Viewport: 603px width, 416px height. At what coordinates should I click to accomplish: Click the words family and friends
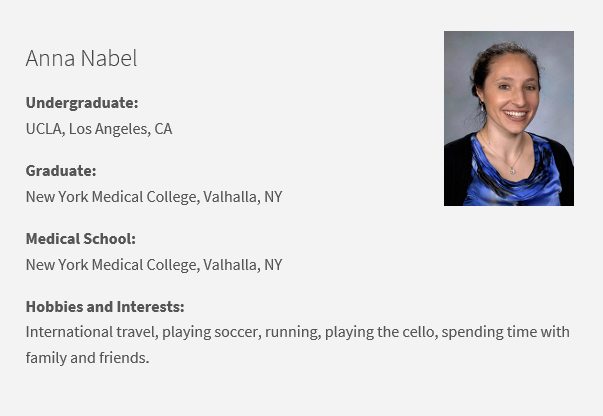pos(86,357)
